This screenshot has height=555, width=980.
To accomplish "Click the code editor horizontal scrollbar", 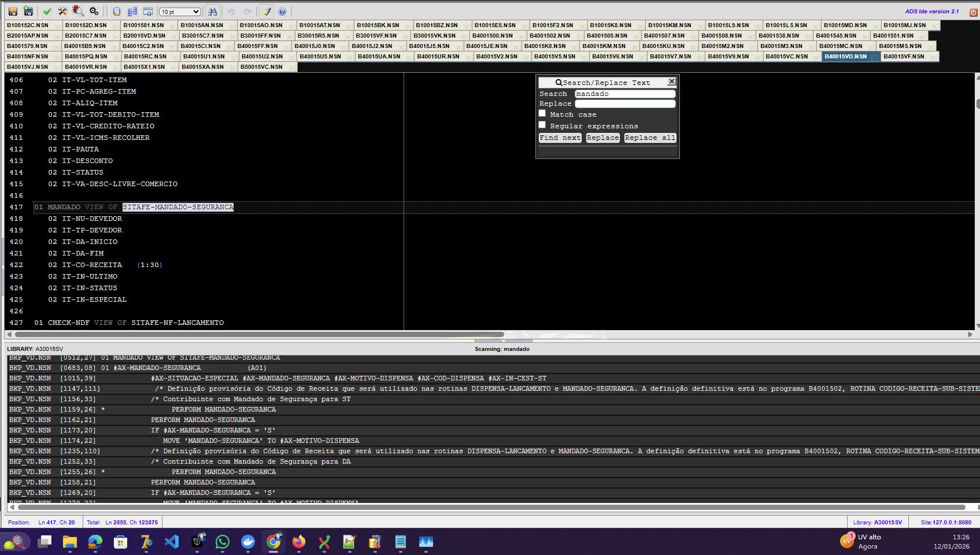I will [x=260, y=334].
